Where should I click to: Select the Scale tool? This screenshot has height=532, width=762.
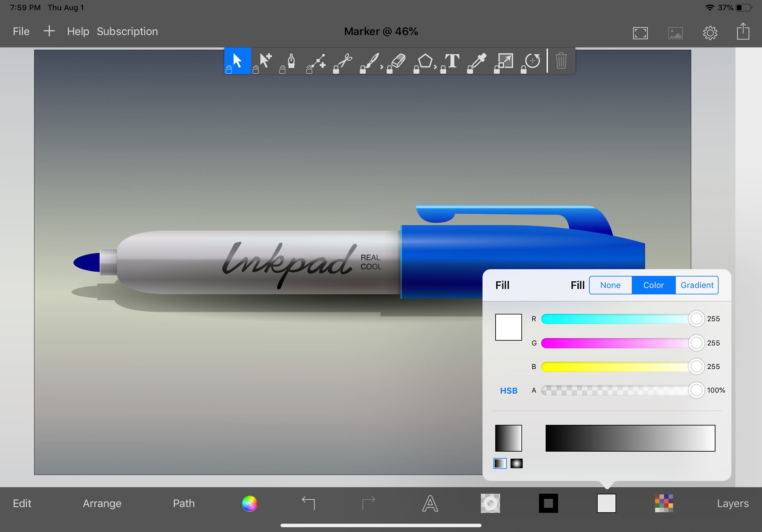tap(505, 61)
